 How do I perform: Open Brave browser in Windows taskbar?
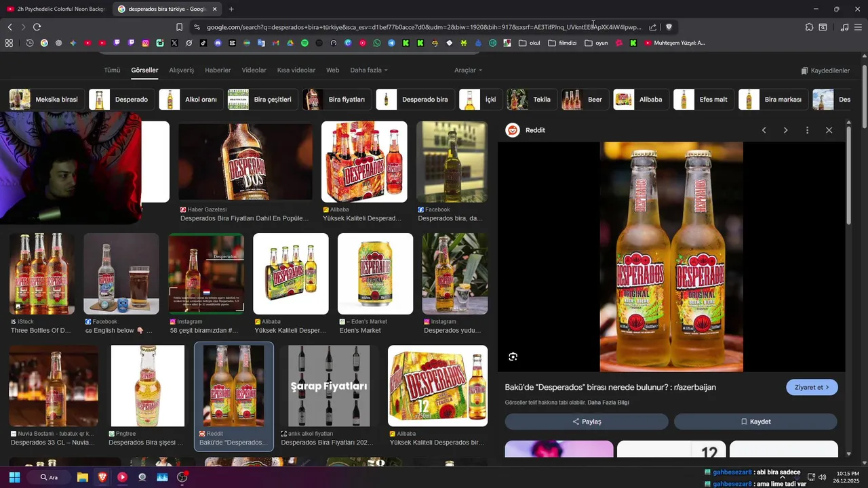click(102, 477)
